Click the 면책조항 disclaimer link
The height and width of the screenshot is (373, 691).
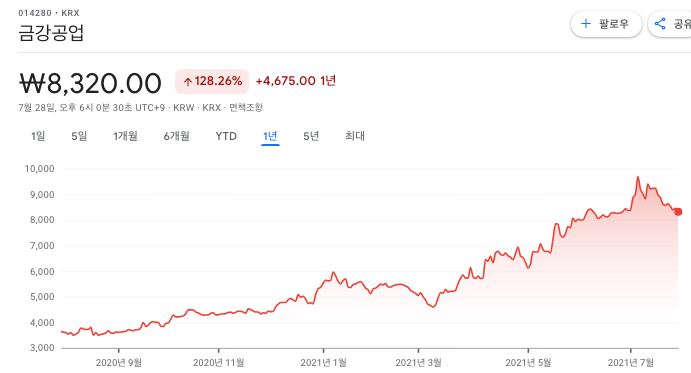(246, 108)
